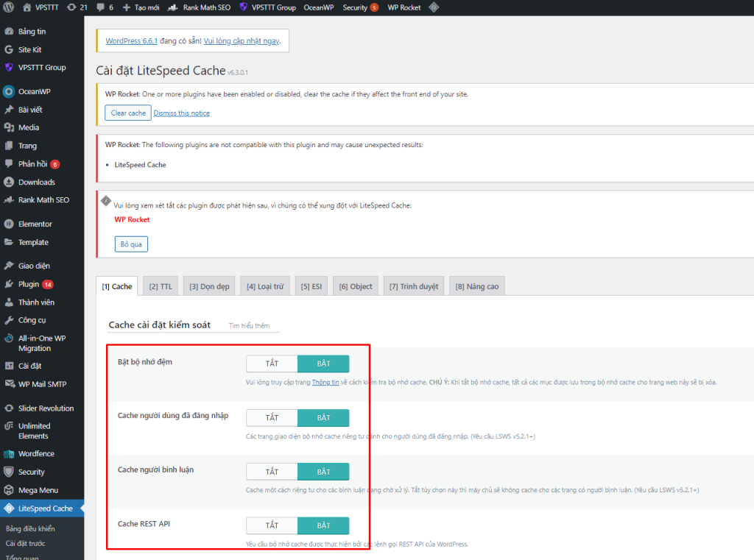Image resolution: width=754 pixels, height=560 pixels.
Task: Open VPSTTT Group in sidebar
Action: tap(42, 67)
